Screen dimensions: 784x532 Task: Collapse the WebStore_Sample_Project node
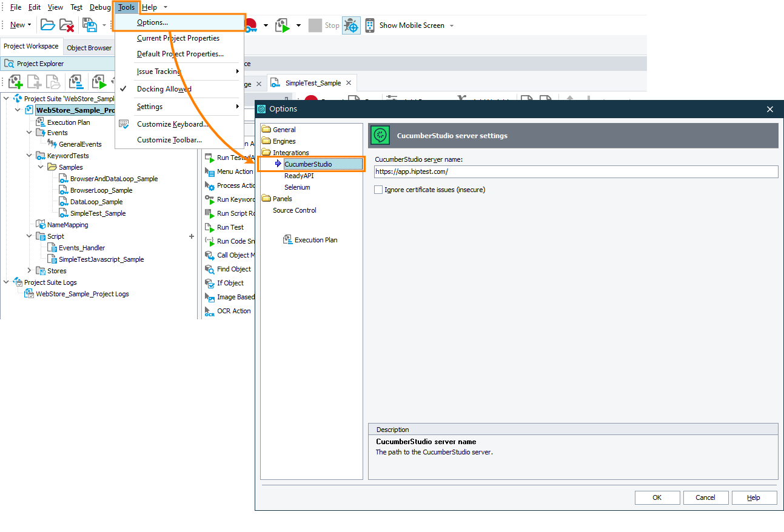click(x=18, y=110)
